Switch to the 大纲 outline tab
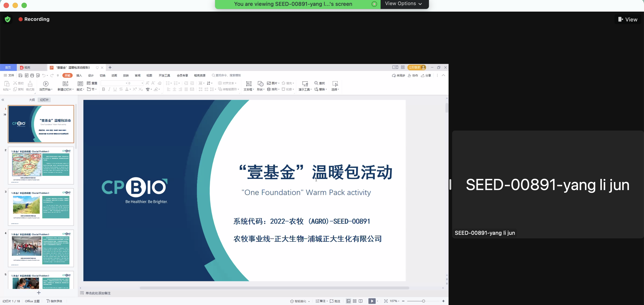The height and width of the screenshot is (305, 644). pyautogui.click(x=32, y=100)
